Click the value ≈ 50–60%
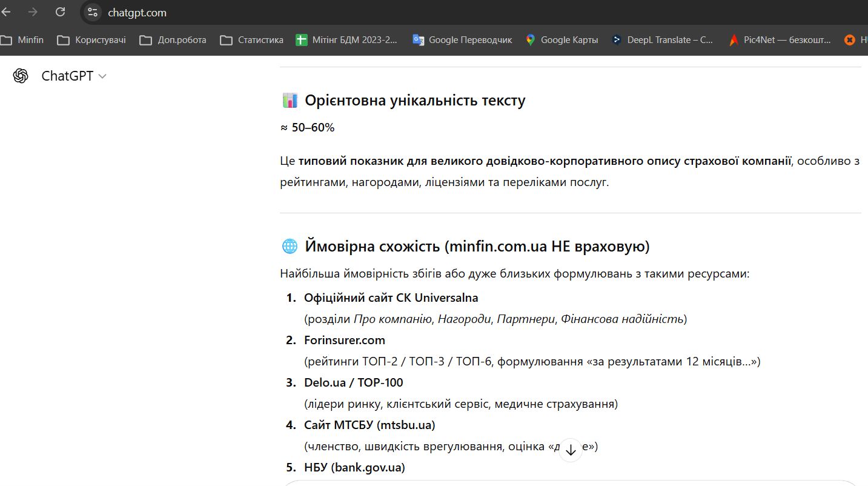This screenshot has height=486, width=868. 307,128
